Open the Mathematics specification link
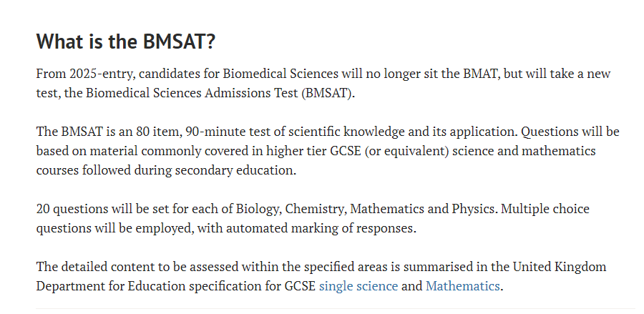Image resolution: width=644 pixels, height=314 pixels. 462,285
